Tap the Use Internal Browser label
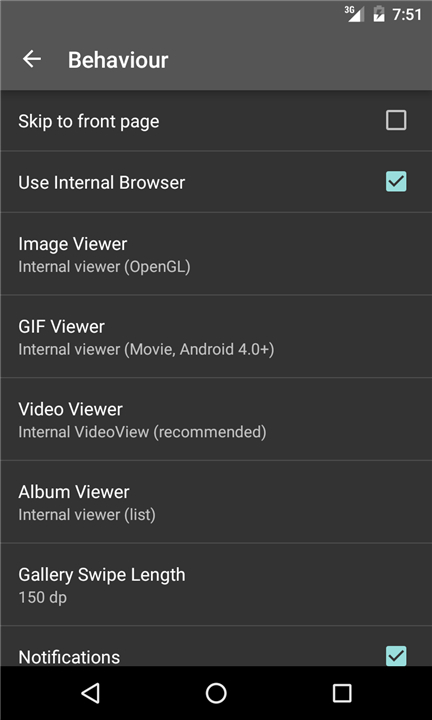 coord(101,182)
